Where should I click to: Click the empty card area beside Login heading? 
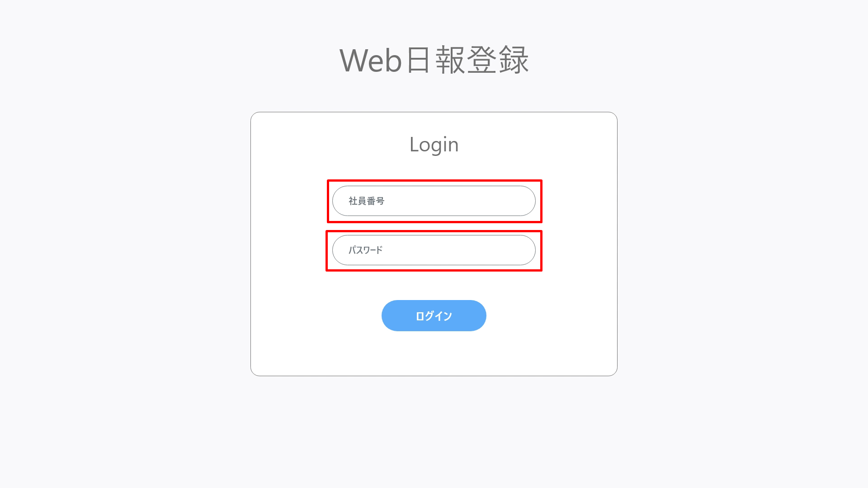(x=538, y=145)
